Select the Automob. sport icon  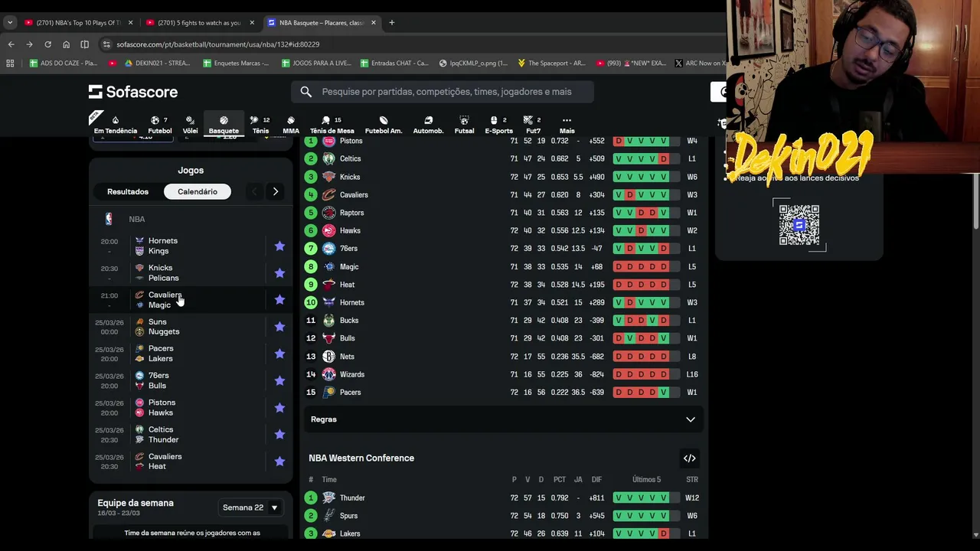[x=428, y=125]
